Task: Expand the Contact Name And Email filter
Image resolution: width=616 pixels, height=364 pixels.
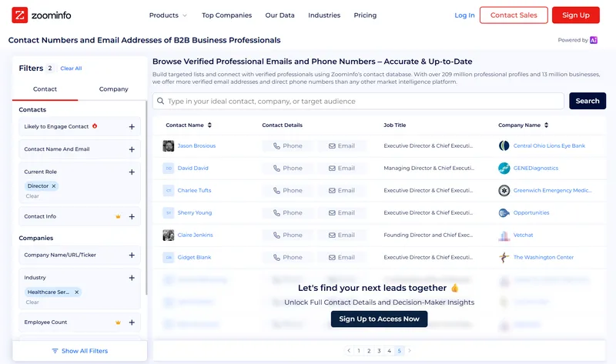Action: 132,149
